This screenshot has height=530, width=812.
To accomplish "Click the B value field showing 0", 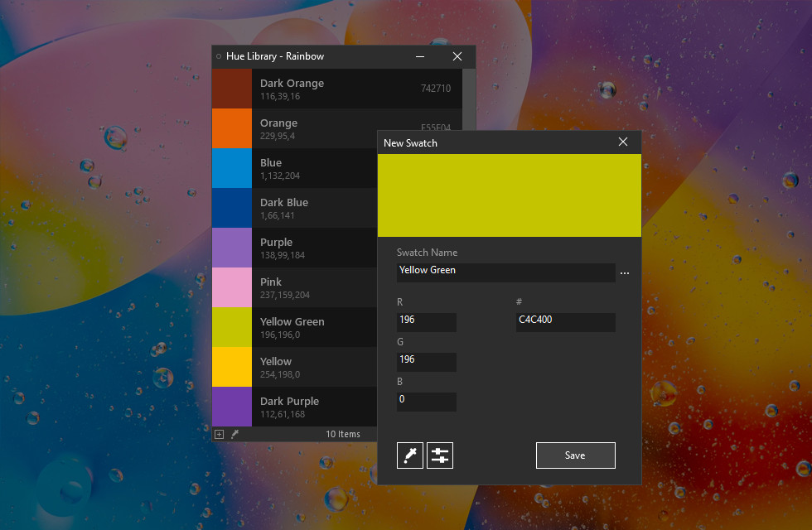I will coord(426,402).
